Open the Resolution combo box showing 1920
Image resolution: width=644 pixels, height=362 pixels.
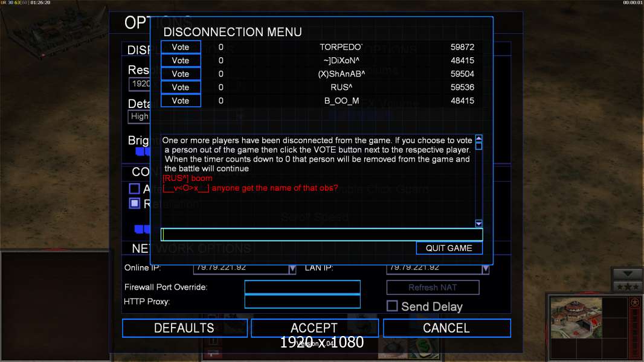point(140,84)
